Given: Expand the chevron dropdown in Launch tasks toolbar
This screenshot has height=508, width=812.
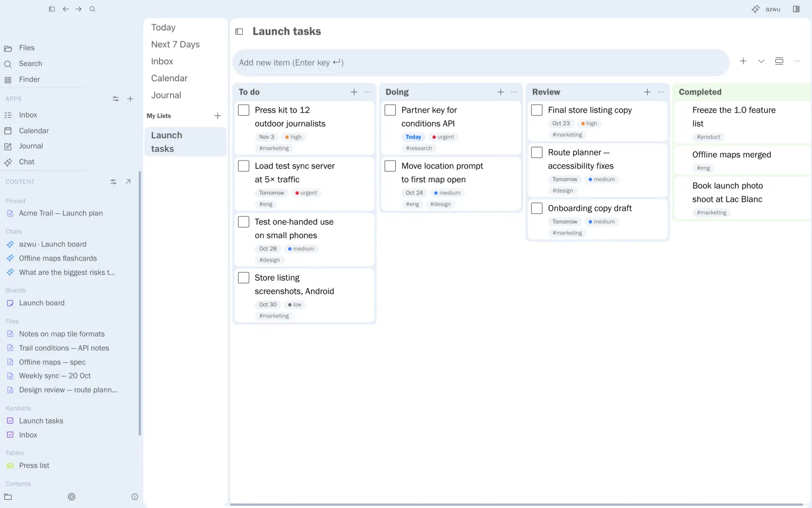Looking at the screenshot, I should 761,61.
